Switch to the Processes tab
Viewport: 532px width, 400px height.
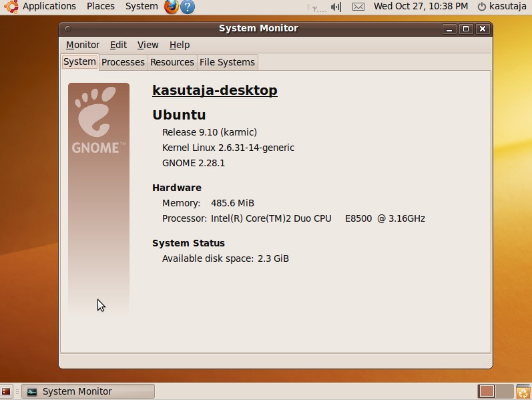[123, 63]
